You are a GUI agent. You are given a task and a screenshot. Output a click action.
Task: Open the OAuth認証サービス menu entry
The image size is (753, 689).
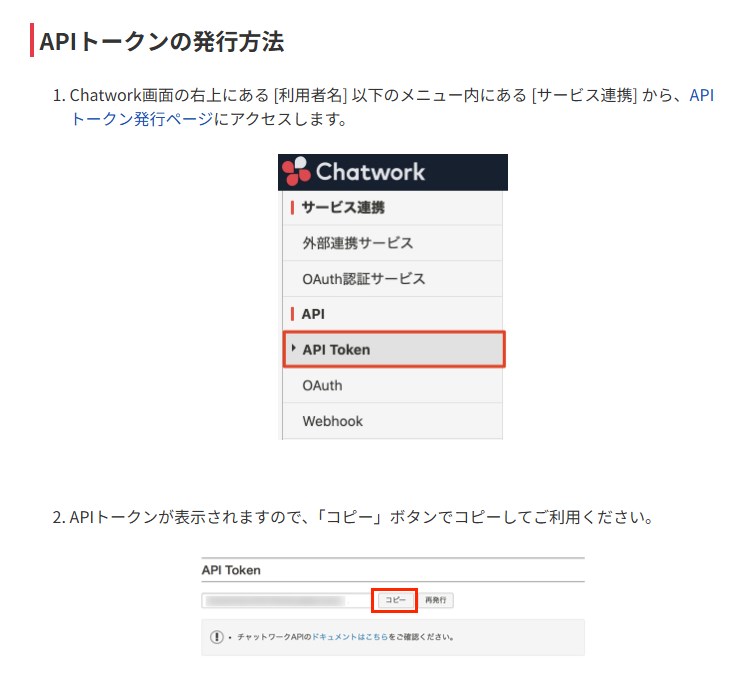point(363,279)
